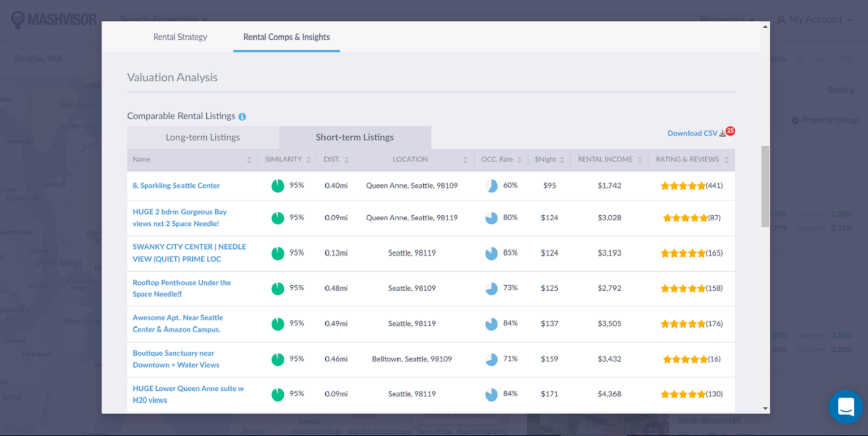Click the download icon with the red 25 badge
Screen dimensions: 868x436
click(x=725, y=132)
